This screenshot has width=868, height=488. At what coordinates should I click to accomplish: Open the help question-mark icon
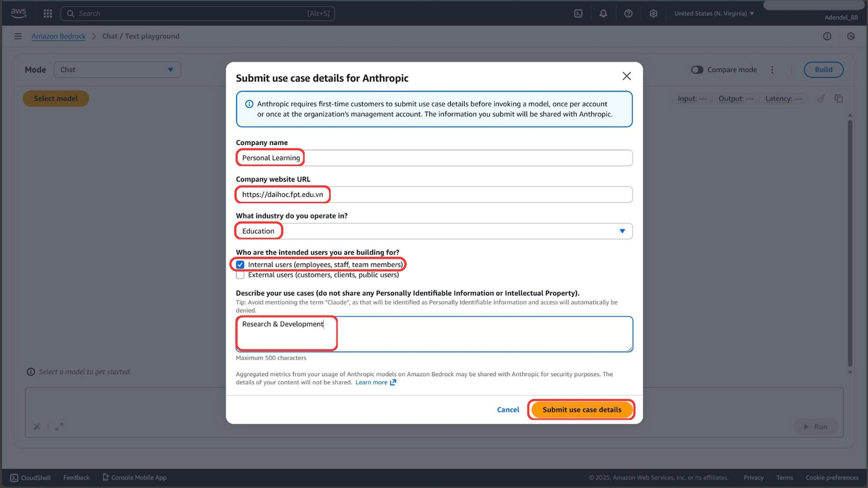pos(628,13)
